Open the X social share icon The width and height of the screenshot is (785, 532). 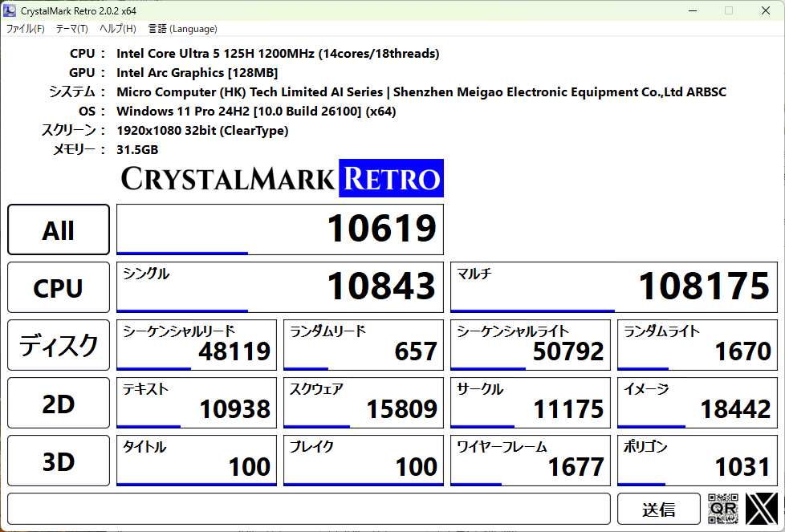[x=761, y=509]
